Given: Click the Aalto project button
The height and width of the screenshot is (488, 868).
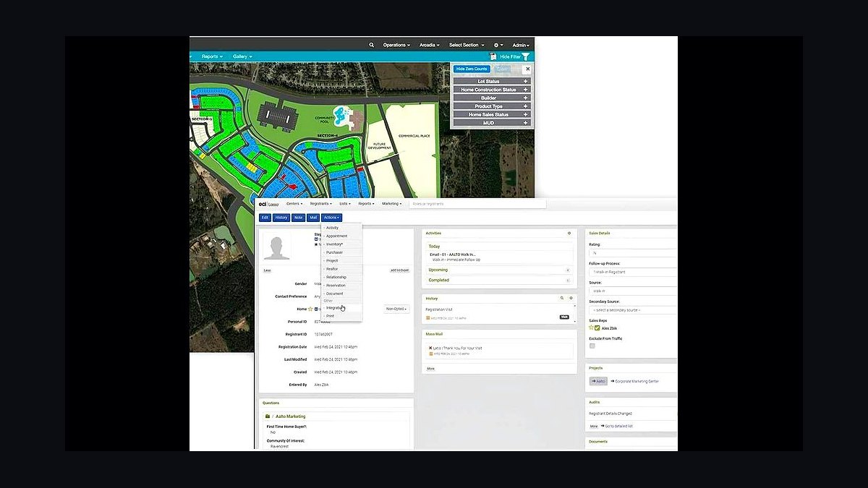Looking at the screenshot, I should [598, 381].
